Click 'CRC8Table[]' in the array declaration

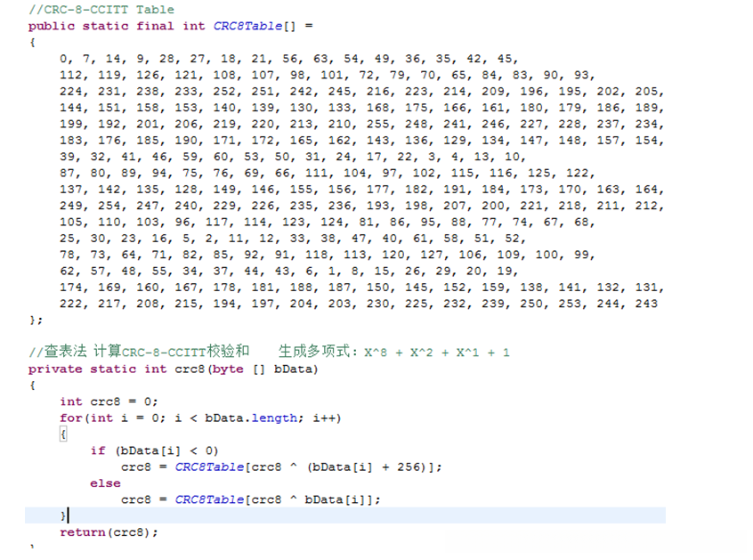click(254, 26)
